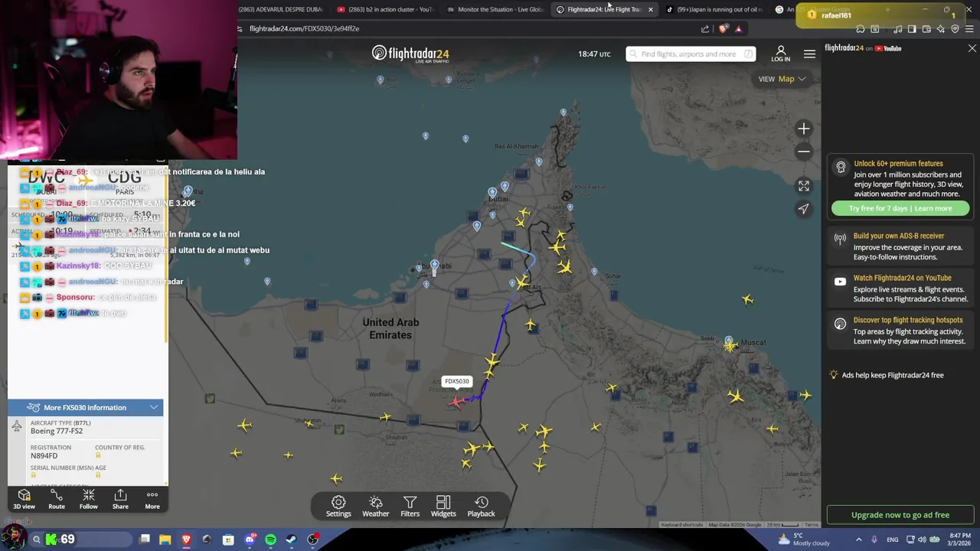Click Try free for 7 days button
This screenshot has width=980, height=551.
click(900, 208)
